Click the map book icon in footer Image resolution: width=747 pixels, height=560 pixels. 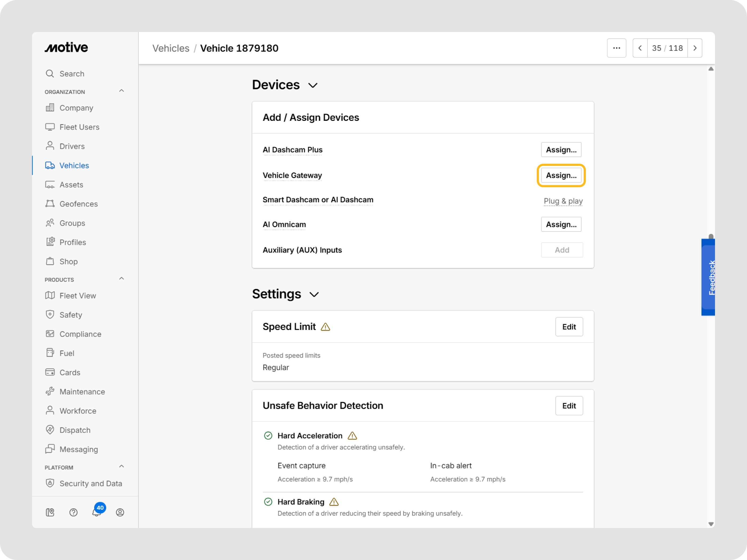tap(50, 513)
